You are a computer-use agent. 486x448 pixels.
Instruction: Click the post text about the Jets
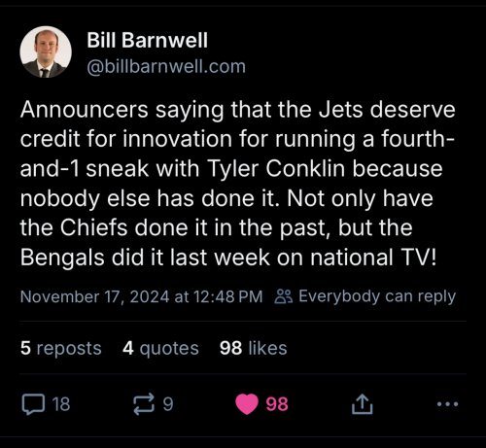point(238,184)
